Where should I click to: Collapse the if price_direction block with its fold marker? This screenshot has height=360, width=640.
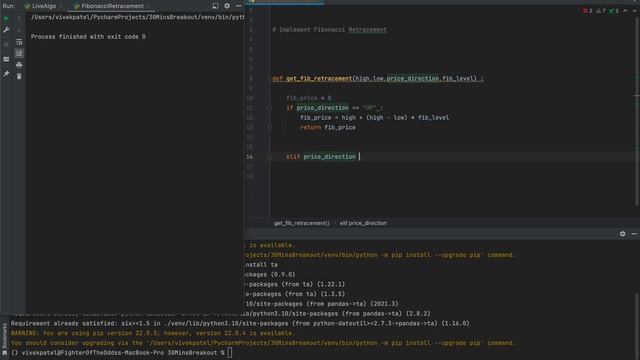pos(269,108)
